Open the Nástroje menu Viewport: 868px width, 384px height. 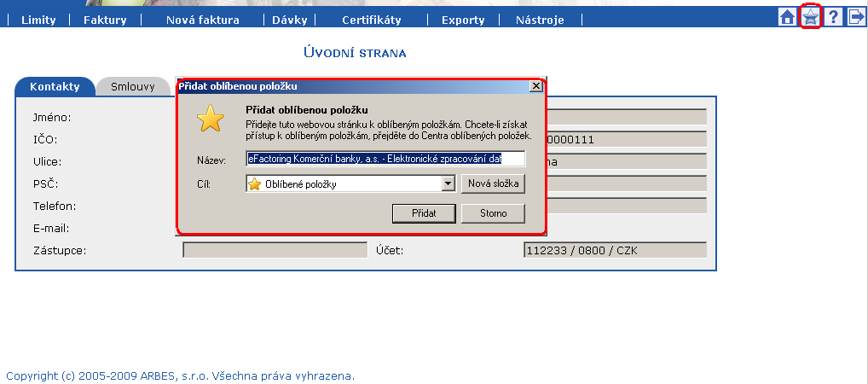pyautogui.click(x=540, y=20)
